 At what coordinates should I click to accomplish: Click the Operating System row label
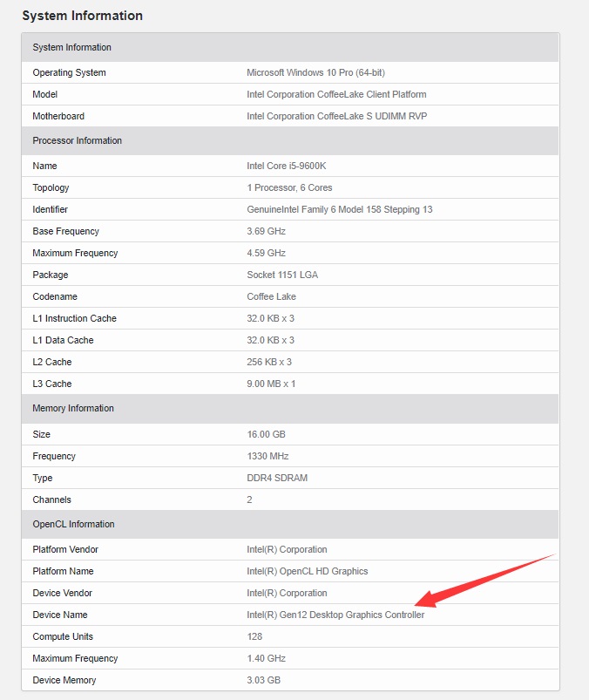69,72
